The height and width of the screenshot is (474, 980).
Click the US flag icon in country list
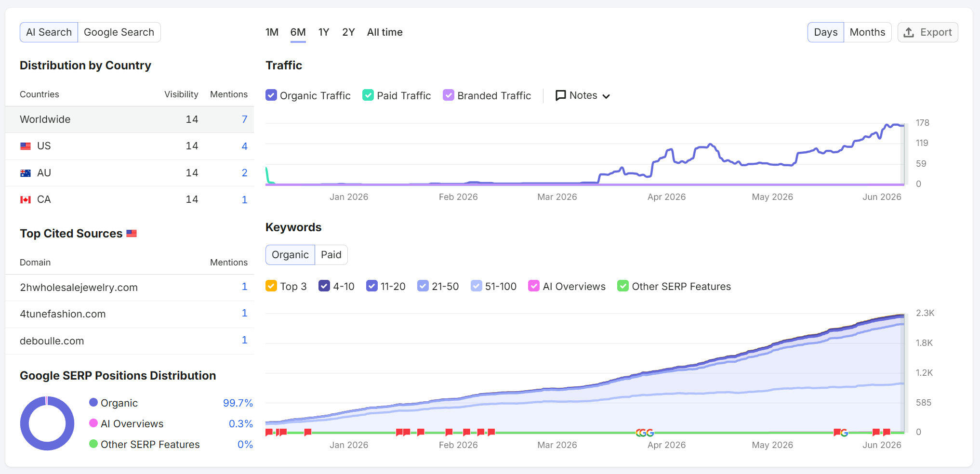[x=26, y=146]
